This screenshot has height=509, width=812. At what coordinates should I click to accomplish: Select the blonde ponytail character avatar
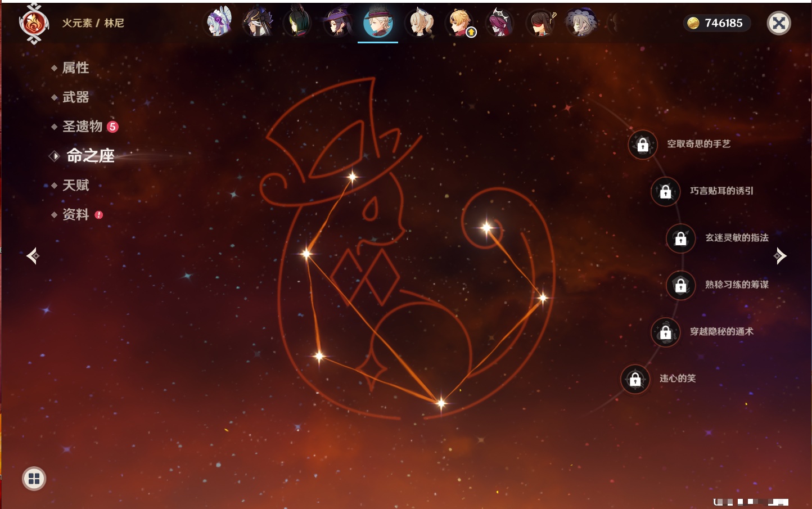click(419, 22)
